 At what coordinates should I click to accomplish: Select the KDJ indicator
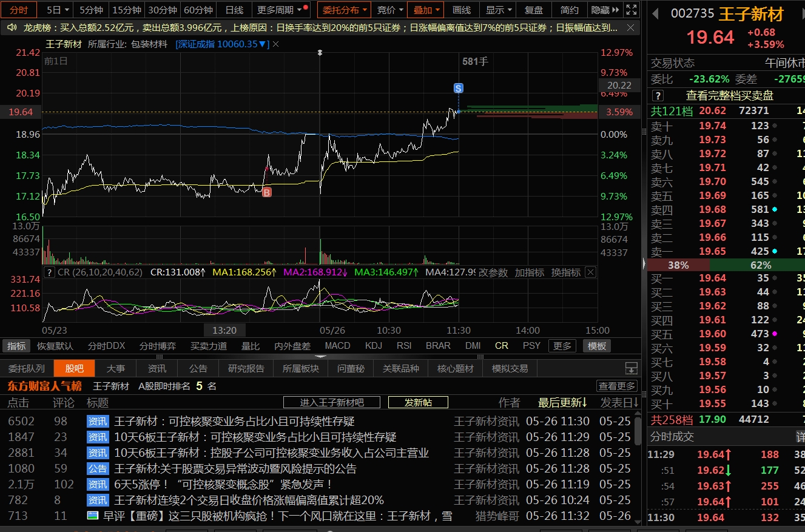(x=374, y=346)
